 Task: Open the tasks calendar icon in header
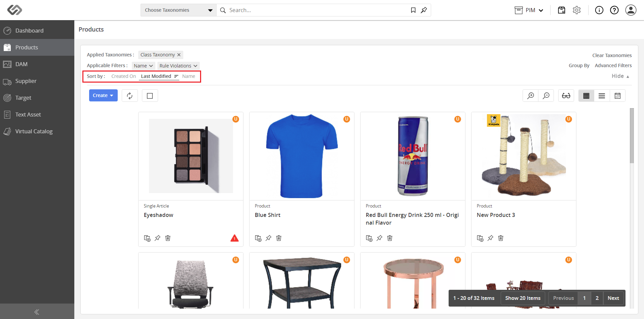tap(562, 10)
